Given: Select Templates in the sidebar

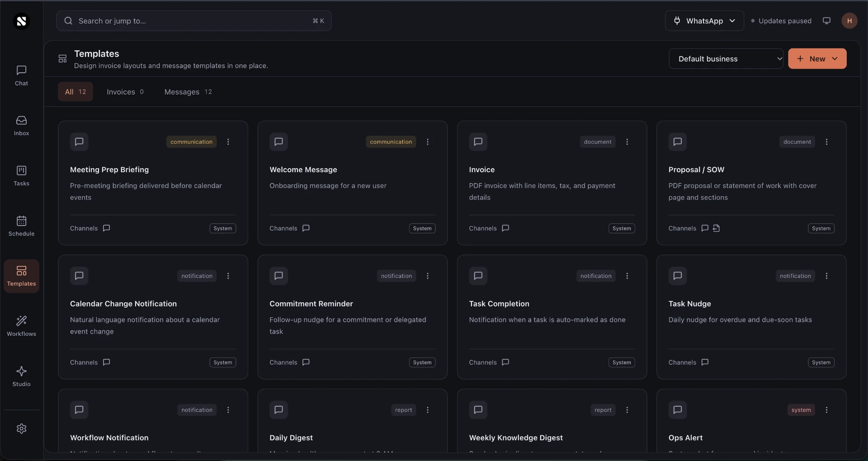Looking at the screenshot, I should pyautogui.click(x=21, y=276).
